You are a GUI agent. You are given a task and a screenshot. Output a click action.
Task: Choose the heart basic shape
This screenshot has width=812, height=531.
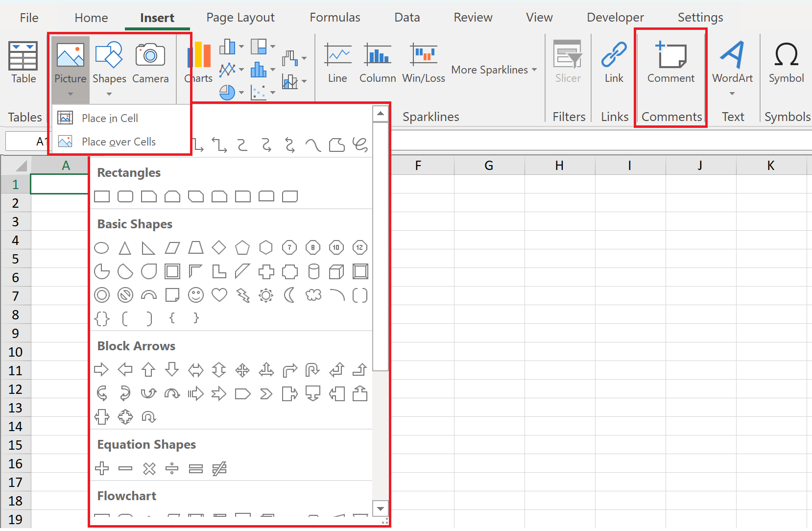(x=219, y=295)
